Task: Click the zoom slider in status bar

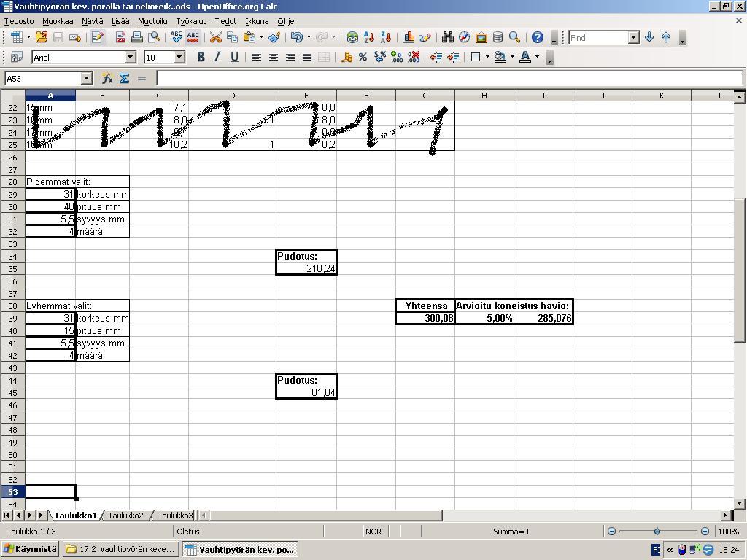Action: click(657, 532)
